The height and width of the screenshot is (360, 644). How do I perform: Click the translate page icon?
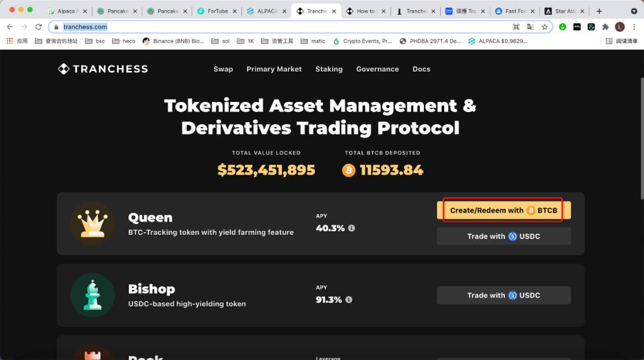pyautogui.click(x=530, y=27)
